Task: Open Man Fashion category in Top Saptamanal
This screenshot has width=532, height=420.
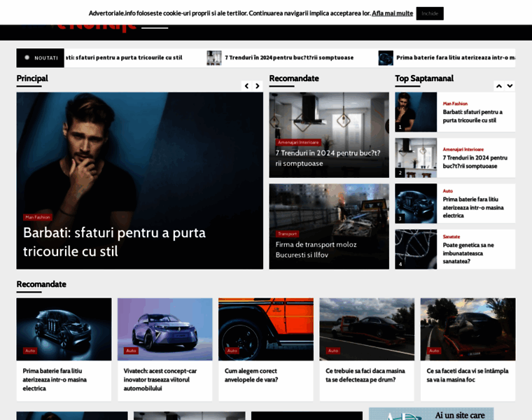Action: point(455,104)
